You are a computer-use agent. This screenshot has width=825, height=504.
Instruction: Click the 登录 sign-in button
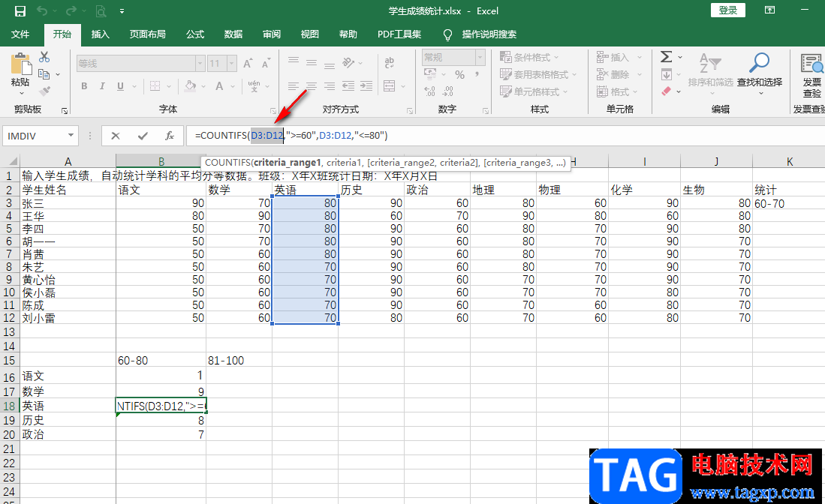tap(727, 10)
